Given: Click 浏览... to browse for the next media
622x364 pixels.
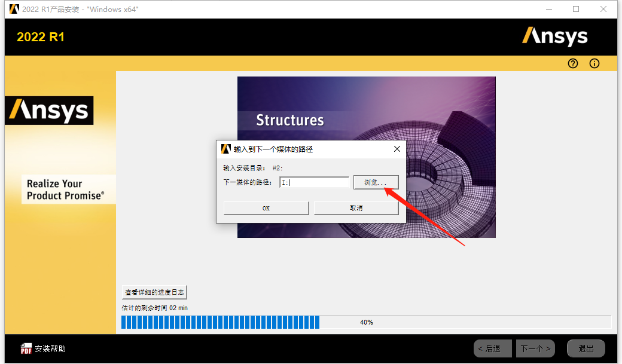Looking at the screenshot, I should 376,182.
